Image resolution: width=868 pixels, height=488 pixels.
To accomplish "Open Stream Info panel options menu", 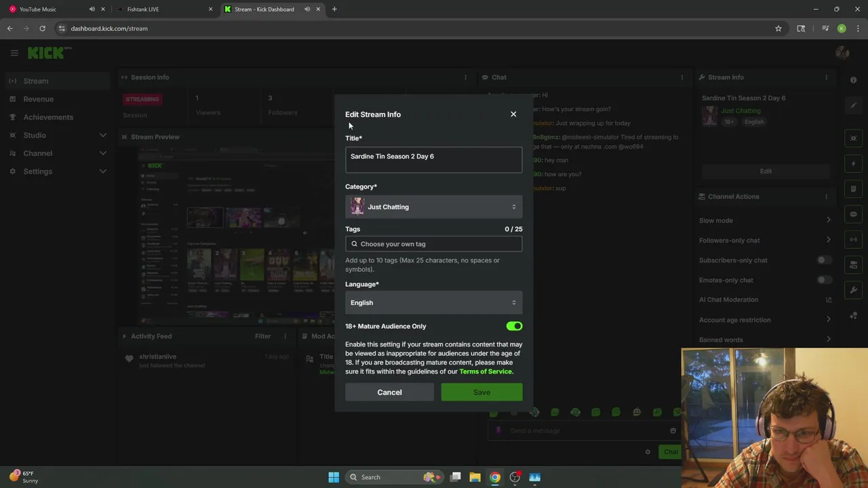I will (x=826, y=77).
